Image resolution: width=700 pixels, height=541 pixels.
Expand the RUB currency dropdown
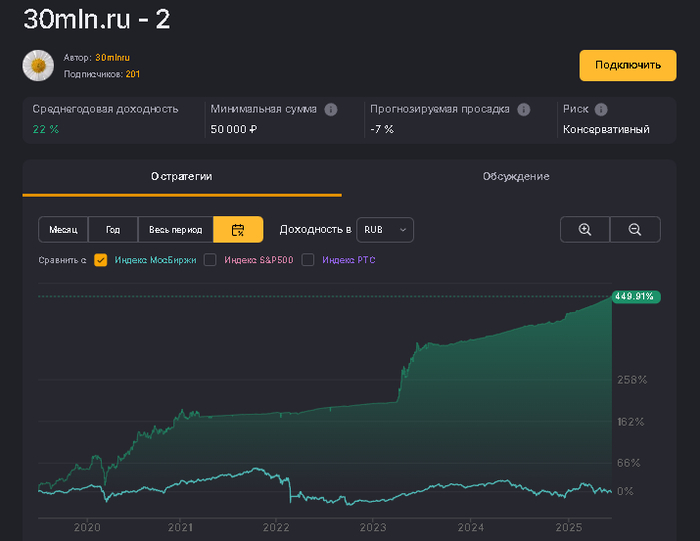tap(385, 230)
